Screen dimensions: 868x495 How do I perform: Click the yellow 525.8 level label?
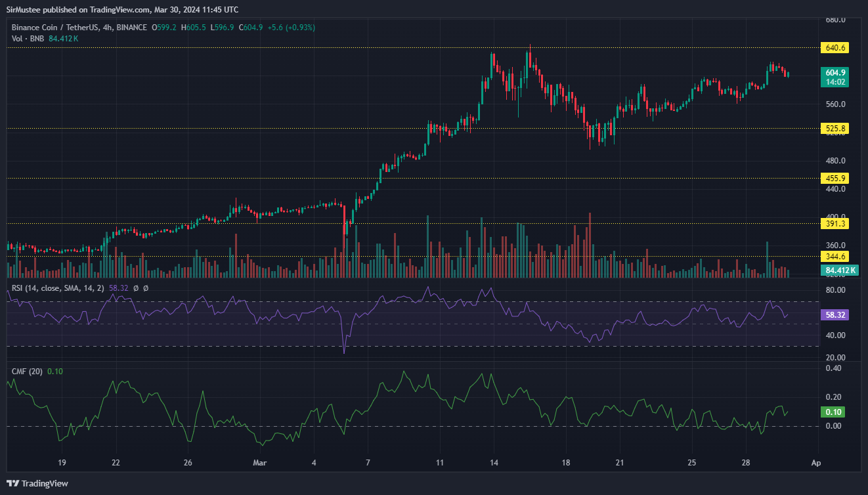pos(835,129)
